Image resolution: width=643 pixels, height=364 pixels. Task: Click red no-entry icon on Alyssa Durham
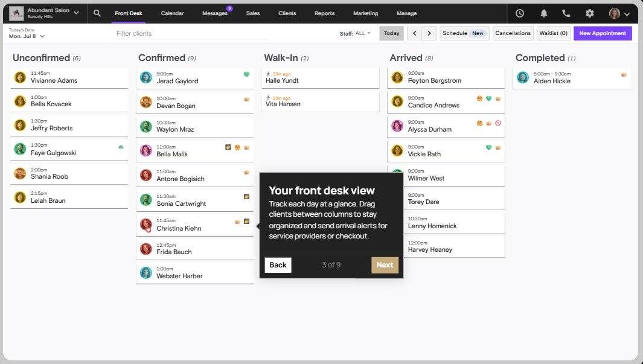[x=498, y=123]
